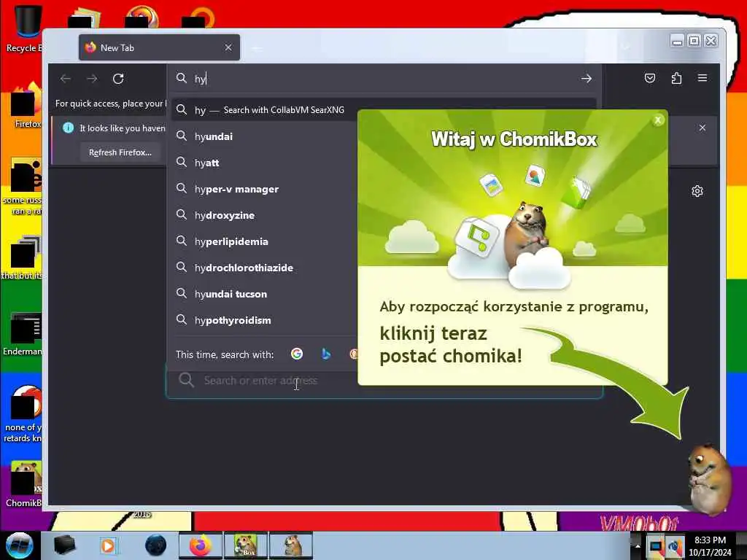Open the dark globe taskbar icon
747x560 pixels.
155,545
